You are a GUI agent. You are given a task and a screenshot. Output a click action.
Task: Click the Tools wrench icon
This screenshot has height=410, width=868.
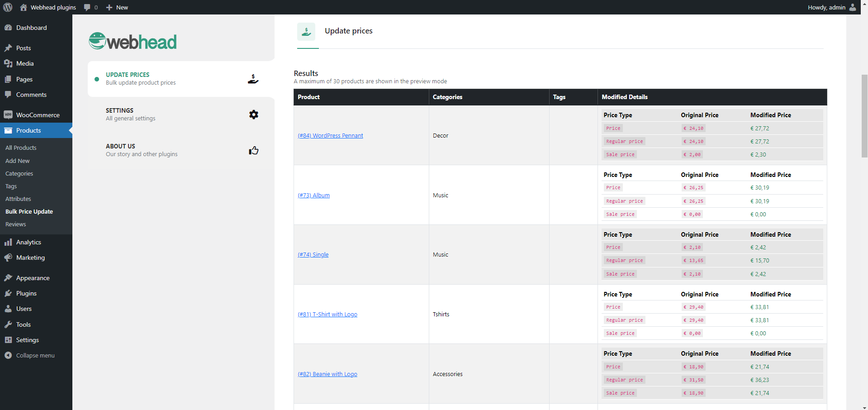[x=8, y=324]
